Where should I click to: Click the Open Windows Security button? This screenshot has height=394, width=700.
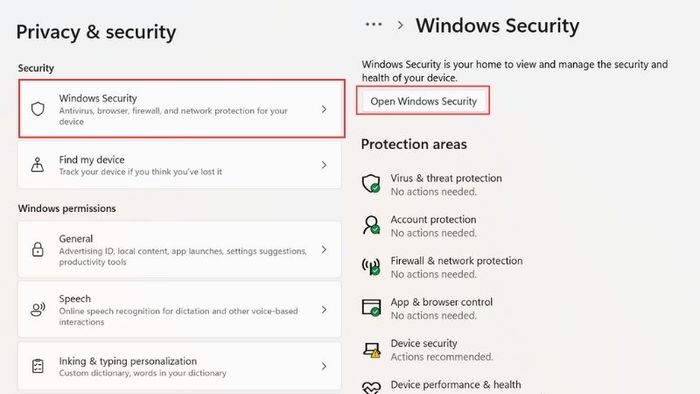point(423,101)
